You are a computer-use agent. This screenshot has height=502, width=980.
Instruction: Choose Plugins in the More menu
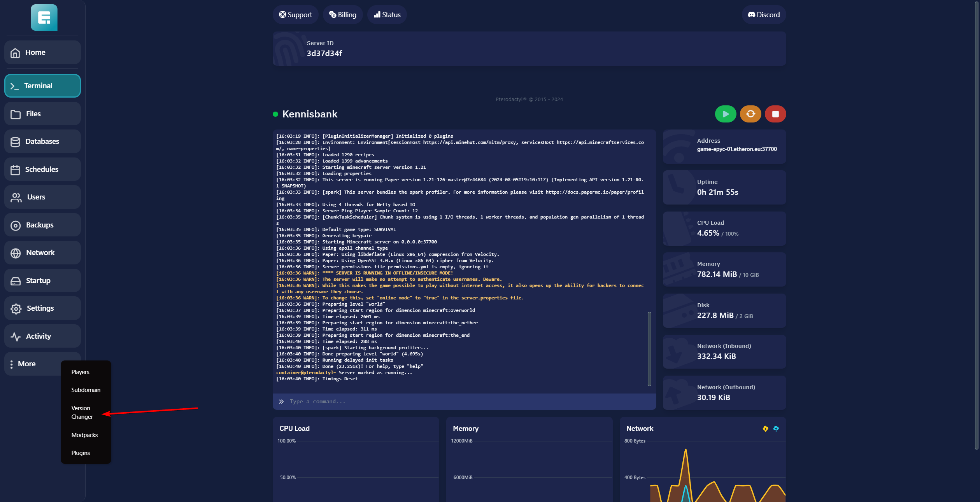click(x=81, y=453)
